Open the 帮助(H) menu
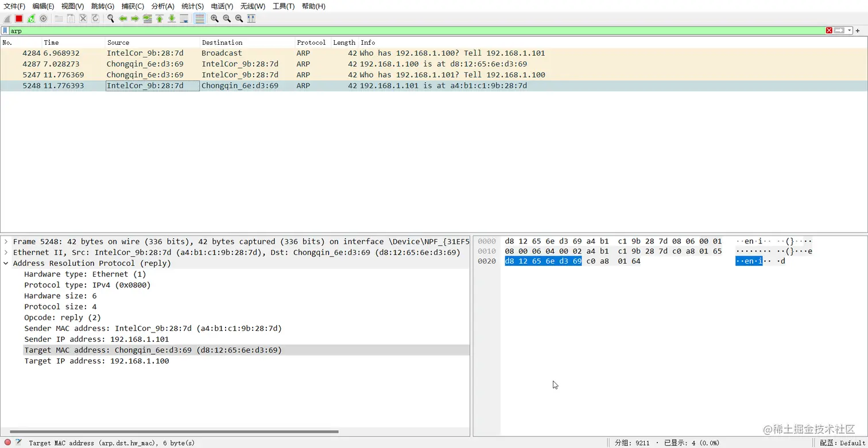 [x=313, y=6]
